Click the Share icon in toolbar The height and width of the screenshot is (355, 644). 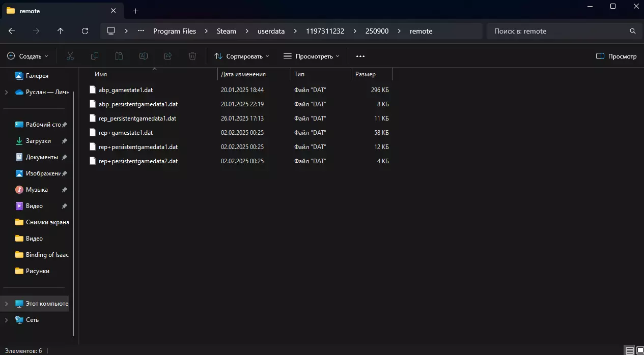[168, 56]
